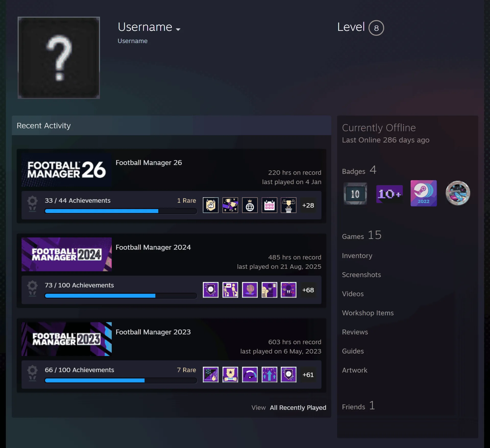The height and width of the screenshot is (448, 490).
Task: Click the calendar achievement icon in FM26
Action: tap(269, 205)
